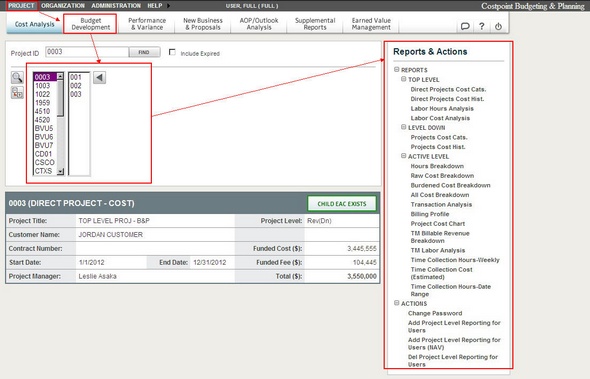This screenshot has width=590, height=379.
Task: Open the Labor Hours Analysis report
Action: [442, 108]
